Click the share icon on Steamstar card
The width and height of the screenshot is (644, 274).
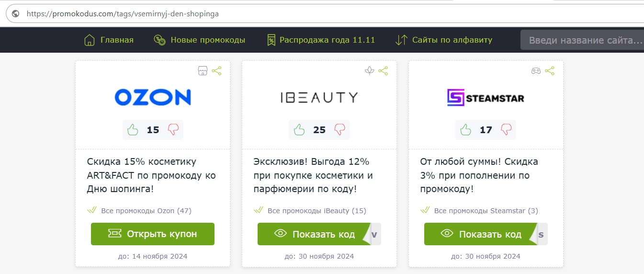[550, 71]
